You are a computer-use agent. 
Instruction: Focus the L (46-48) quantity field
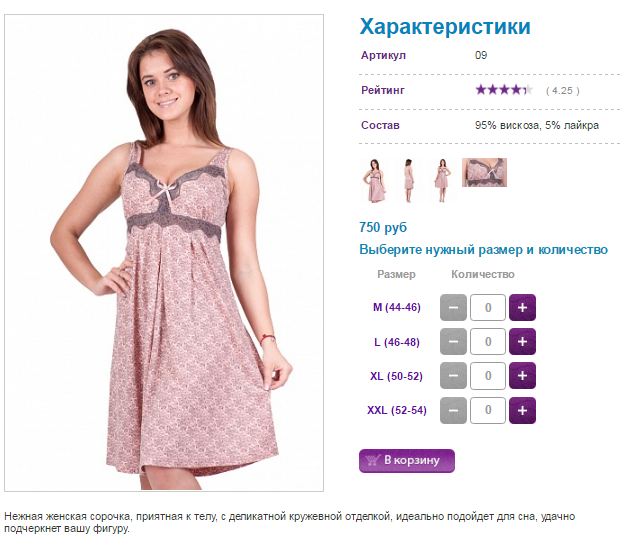pyautogui.click(x=488, y=342)
